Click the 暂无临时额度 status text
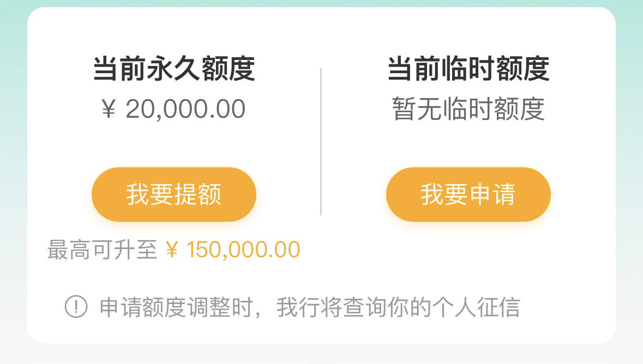 (468, 109)
